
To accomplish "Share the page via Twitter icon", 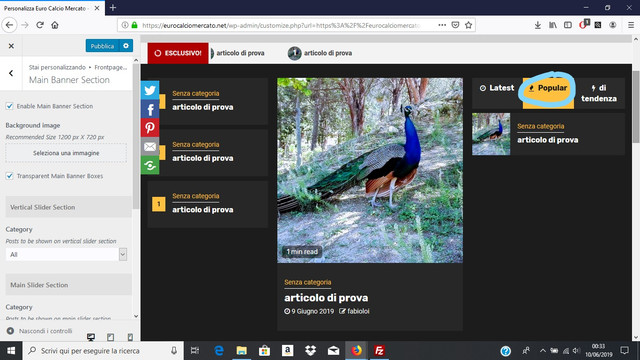I will [150, 90].
